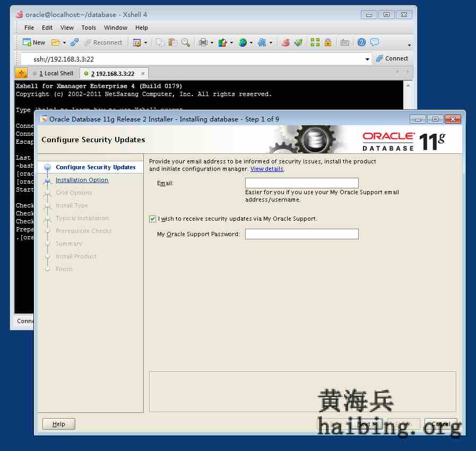Screen dimensions: 476x451
Task: Switch to the 1 Local Shell tab
Action: pos(54,73)
